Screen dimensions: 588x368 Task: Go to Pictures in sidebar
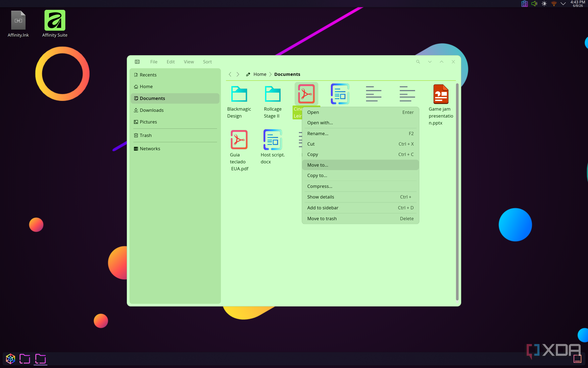(x=175, y=122)
